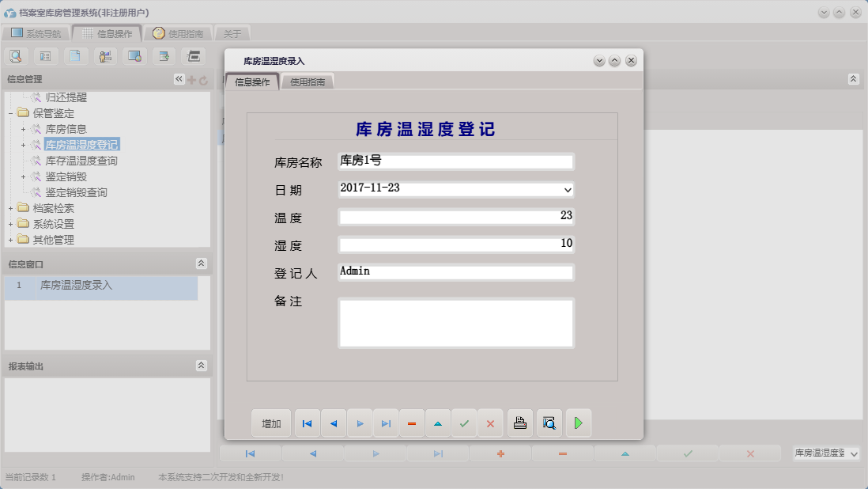This screenshot has height=489, width=868.
Task: Click the blue document icon in the main toolbar
Action: click(75, 56)
